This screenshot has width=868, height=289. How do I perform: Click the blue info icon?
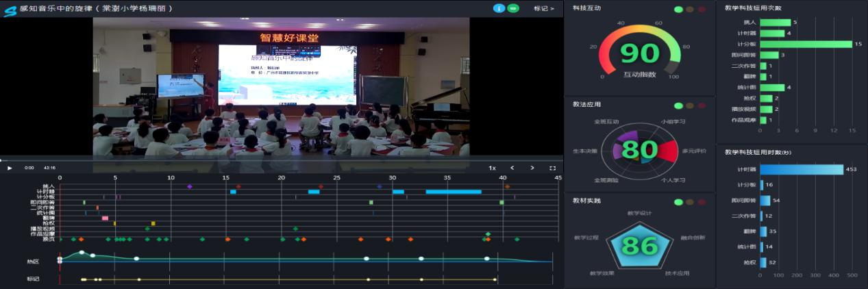point(499,8)
